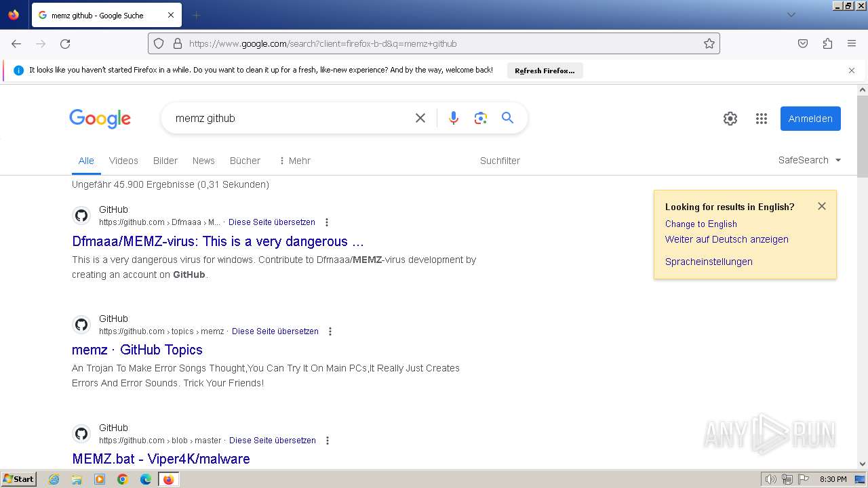This screenshot has height=488, width=868.
Task: Bookmark this page with the star icon
Action: coord(709,43)
